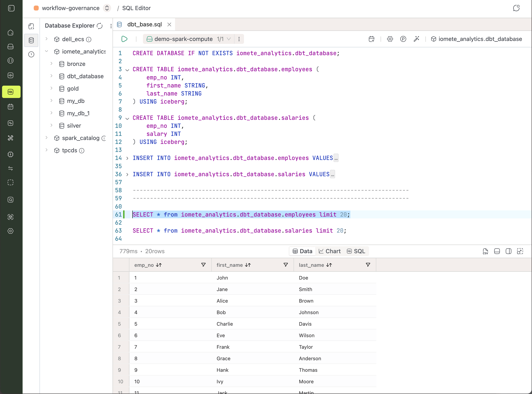The height and width of the screenshot is (394, 532).
Task: Open the filter for the first_name column
Action: click(x=286, y=265)
